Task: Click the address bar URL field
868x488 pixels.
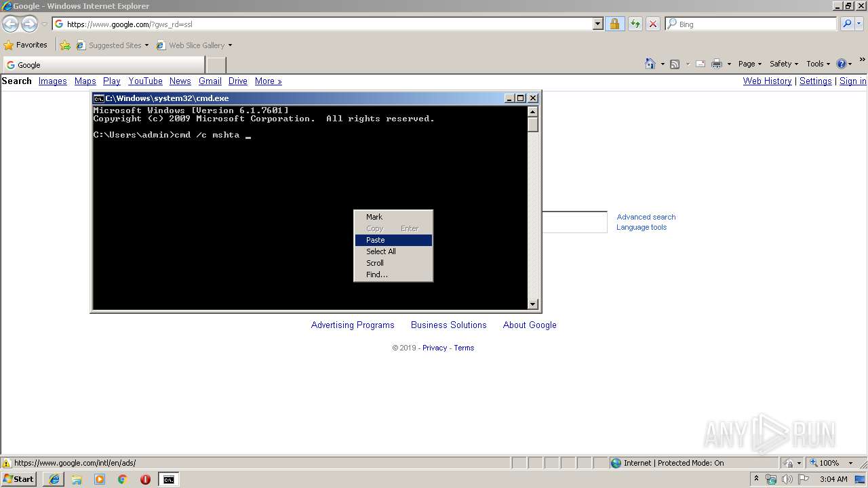Action: (x=323, y=24)
